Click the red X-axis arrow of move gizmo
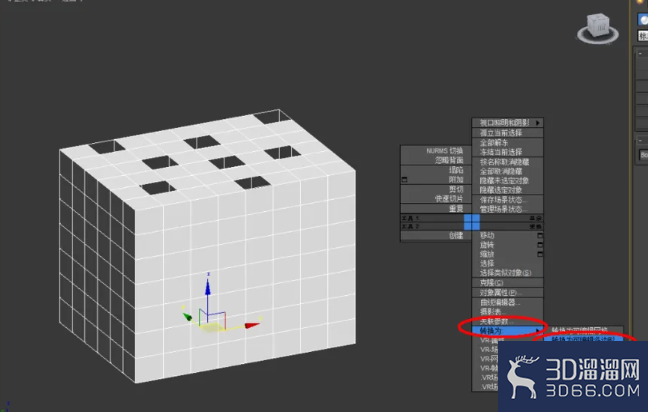 pos(252,325)
